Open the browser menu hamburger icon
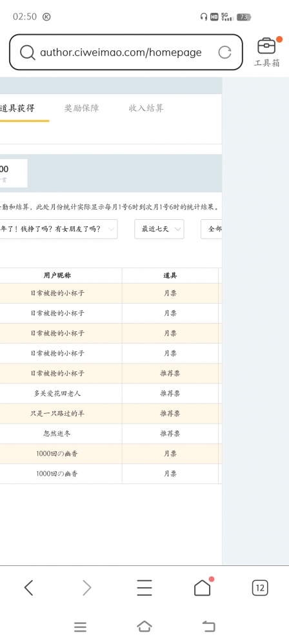This screenshot has height=644, width=289. (144, 588)
